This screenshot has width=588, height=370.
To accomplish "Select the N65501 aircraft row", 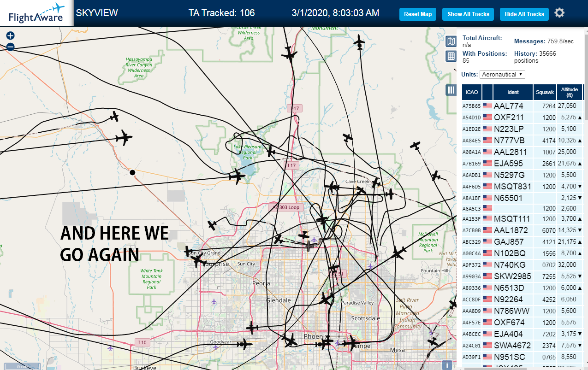I will tap(522, 198).
